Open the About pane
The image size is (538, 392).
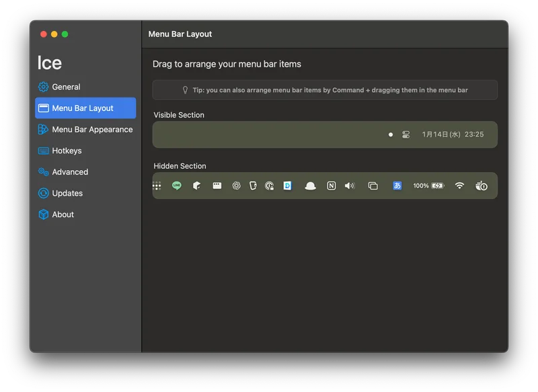(63, 214)
